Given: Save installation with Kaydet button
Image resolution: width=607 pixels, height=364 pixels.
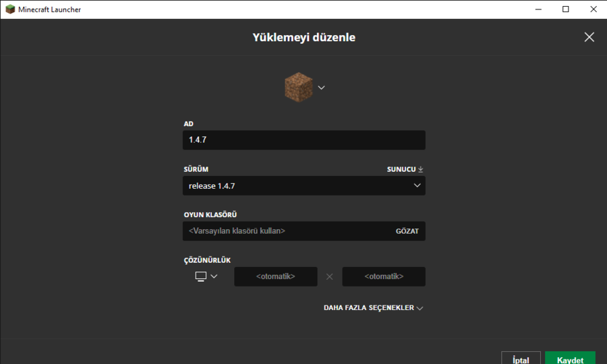Looking at the screenshot, I should 570,358.
